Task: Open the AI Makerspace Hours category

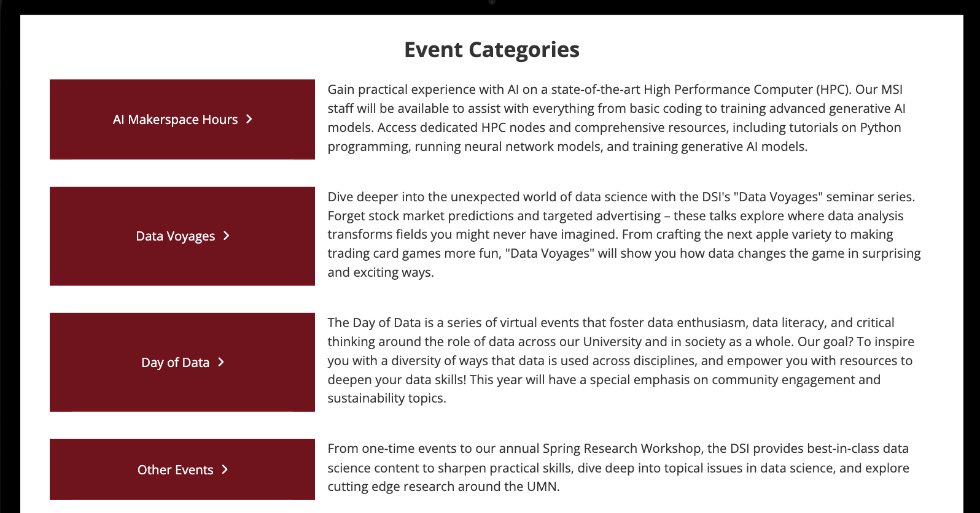Action: point(175,120)
